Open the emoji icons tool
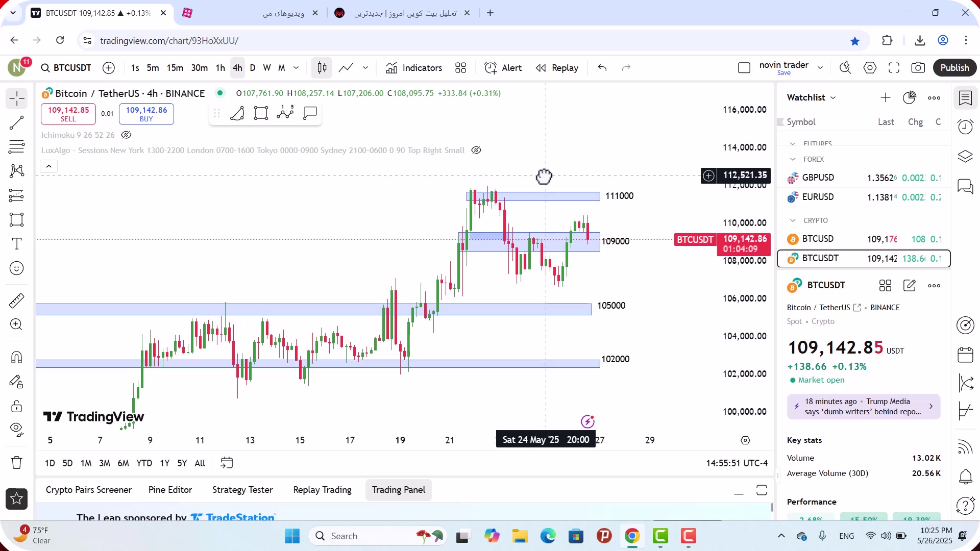Image resolution: width=980 pixels, height=551 pixels. coord(16,268)
